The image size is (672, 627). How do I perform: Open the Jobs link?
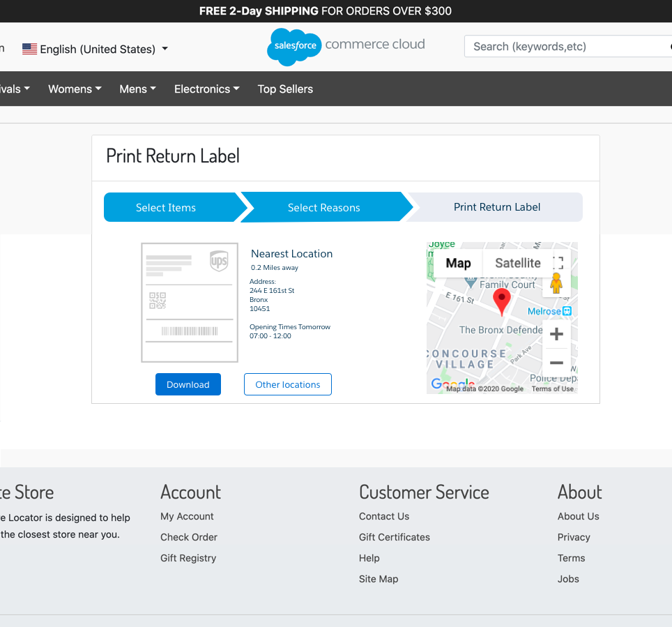pyautogui.click(x=568, y=579)
